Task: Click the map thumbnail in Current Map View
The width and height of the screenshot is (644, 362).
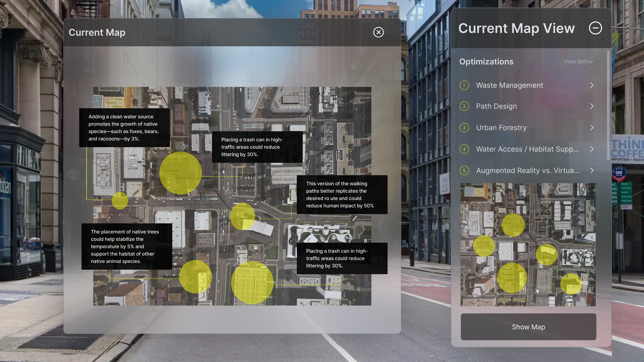Action: 528,245
